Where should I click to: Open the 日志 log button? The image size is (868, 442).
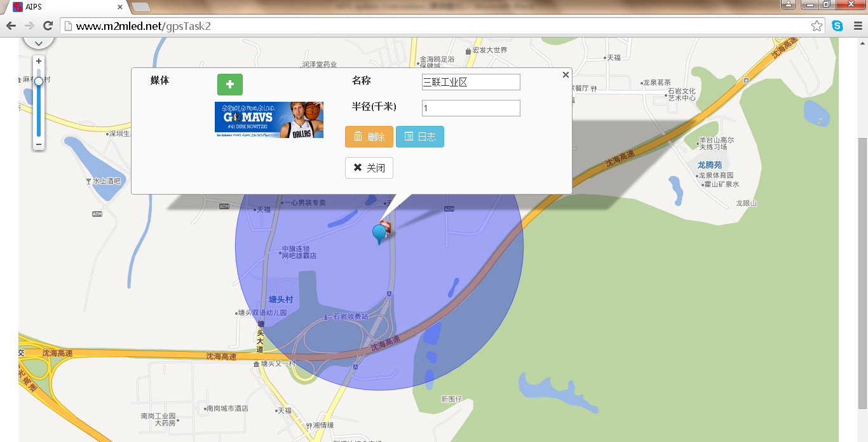(x=420, y=137)
